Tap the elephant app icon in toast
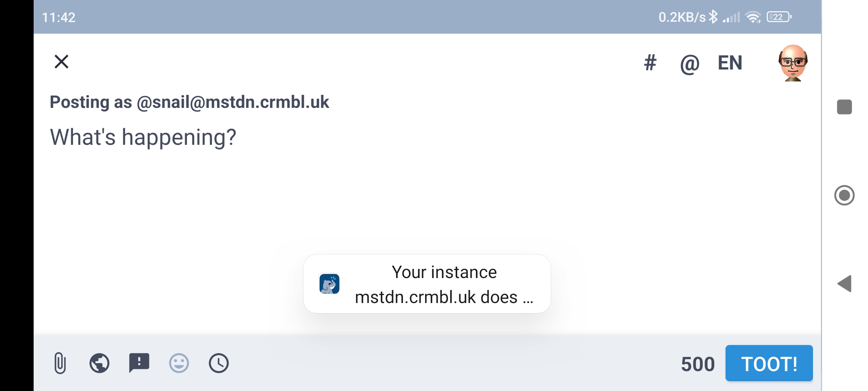 329,284
